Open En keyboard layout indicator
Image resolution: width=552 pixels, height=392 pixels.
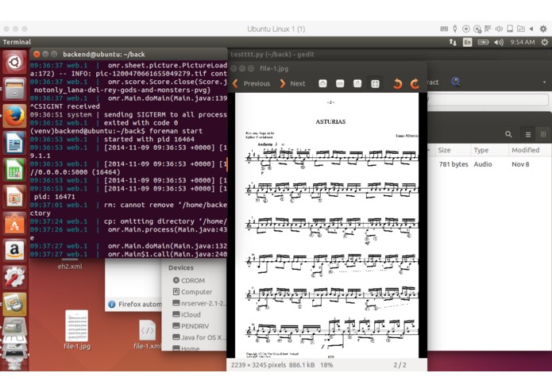coord(467,42)
